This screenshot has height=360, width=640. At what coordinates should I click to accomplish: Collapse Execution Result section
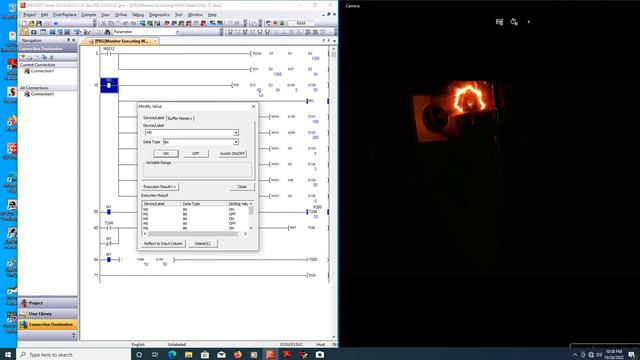pos(160,187)
